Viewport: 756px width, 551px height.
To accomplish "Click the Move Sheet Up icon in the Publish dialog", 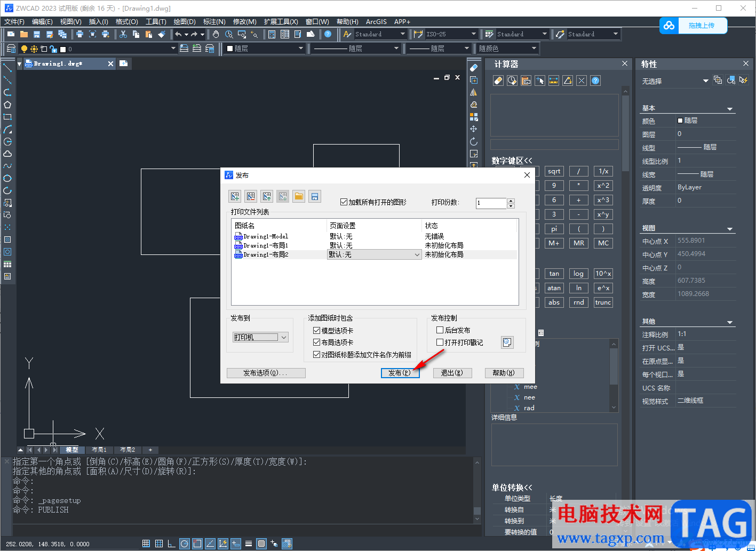I will [x=267, y=196].
